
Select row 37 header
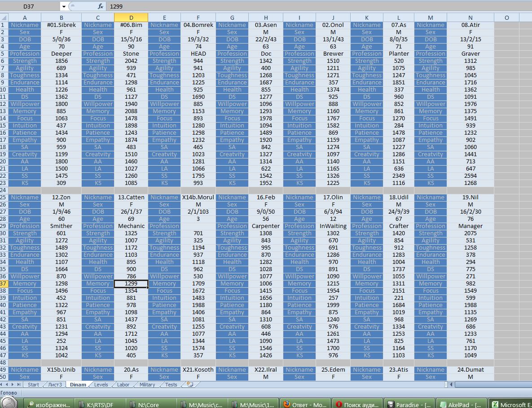[x=4, y=284]
